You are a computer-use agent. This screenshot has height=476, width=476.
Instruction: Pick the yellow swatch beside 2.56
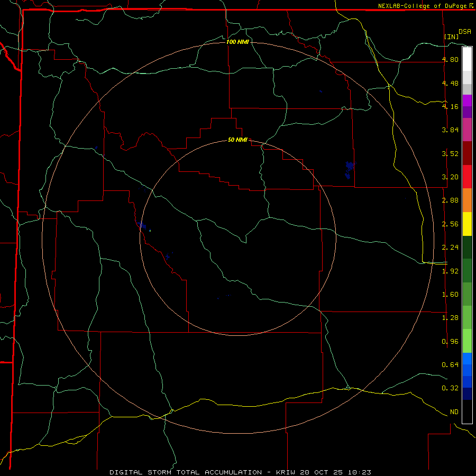pos(467,224)
